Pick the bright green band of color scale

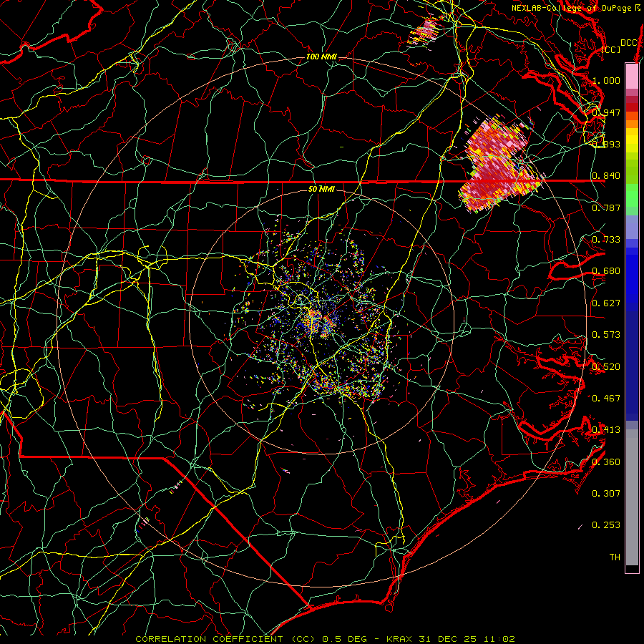(x=632, y=195)
